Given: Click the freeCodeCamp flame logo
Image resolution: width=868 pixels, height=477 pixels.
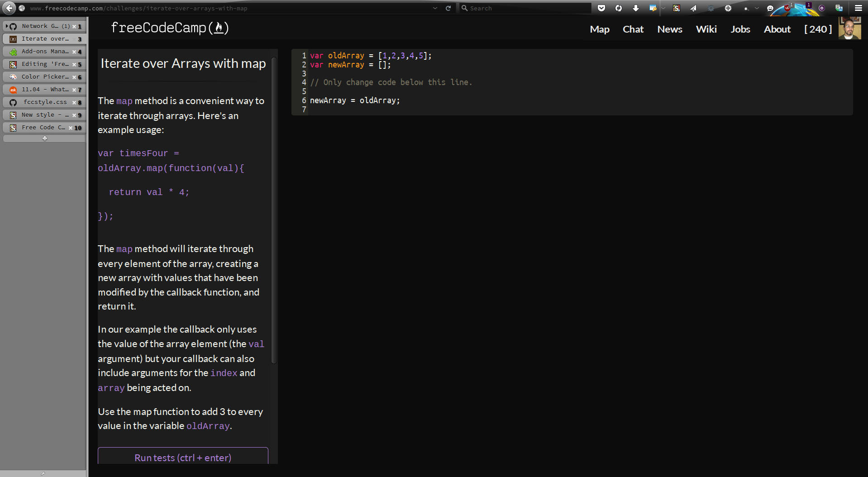Looking at the screenshot, I should click(219, 28).
